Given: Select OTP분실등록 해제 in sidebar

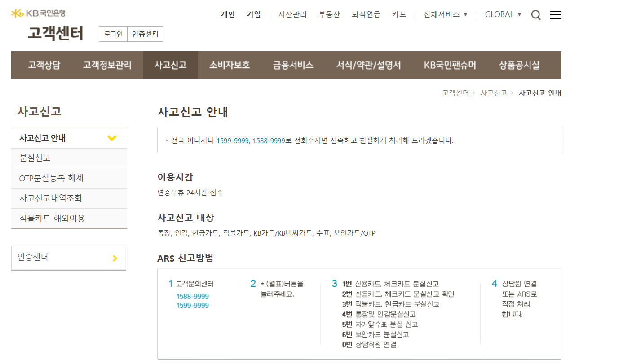Looking at the screenshot, I should click(x=51, y=178).
